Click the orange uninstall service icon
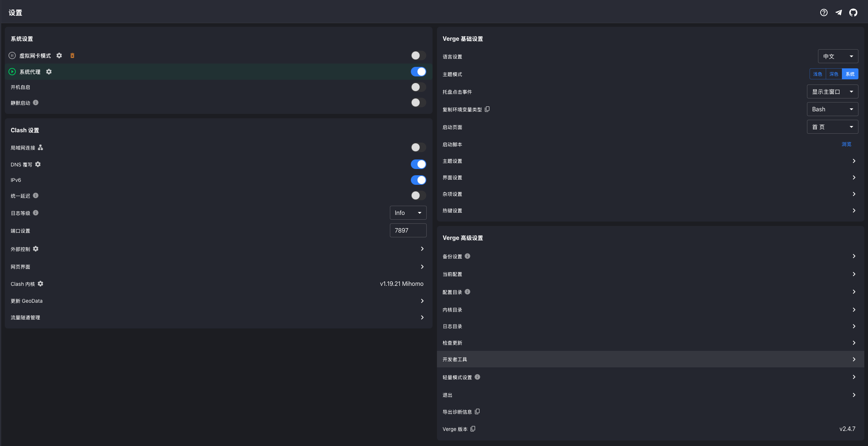868x446 pixels. coord(72,55)
